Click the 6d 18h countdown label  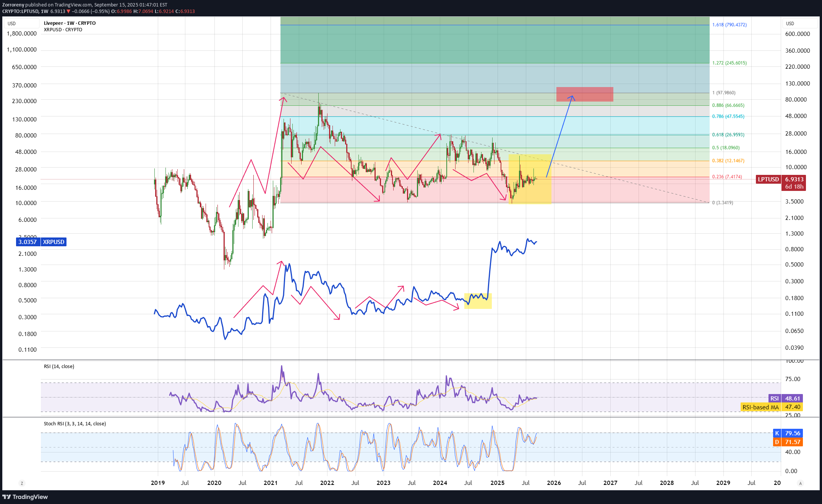794,187
